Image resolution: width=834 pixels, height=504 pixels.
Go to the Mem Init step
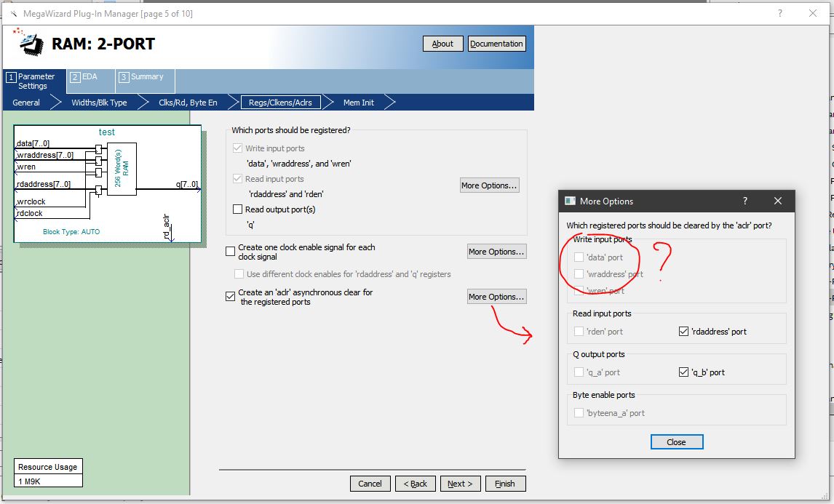coord(359,103)
